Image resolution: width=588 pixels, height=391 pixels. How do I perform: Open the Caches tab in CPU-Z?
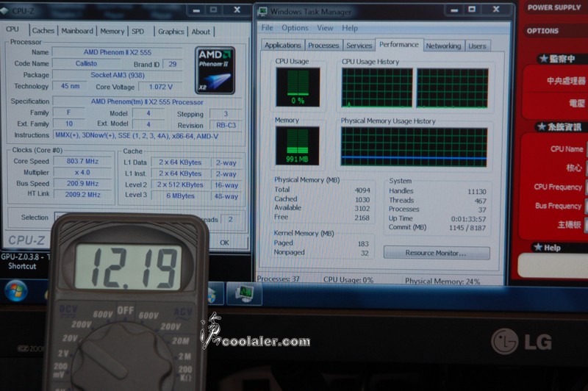click(x=43, y=31)
